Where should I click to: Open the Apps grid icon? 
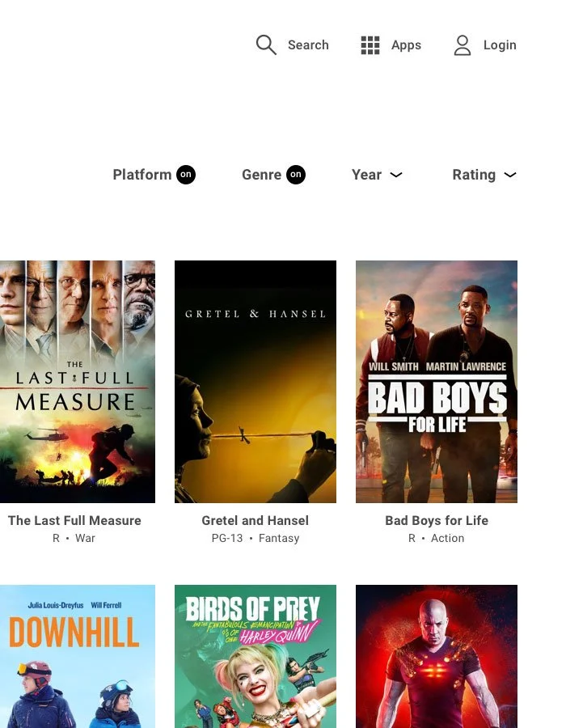pos(370,45)
